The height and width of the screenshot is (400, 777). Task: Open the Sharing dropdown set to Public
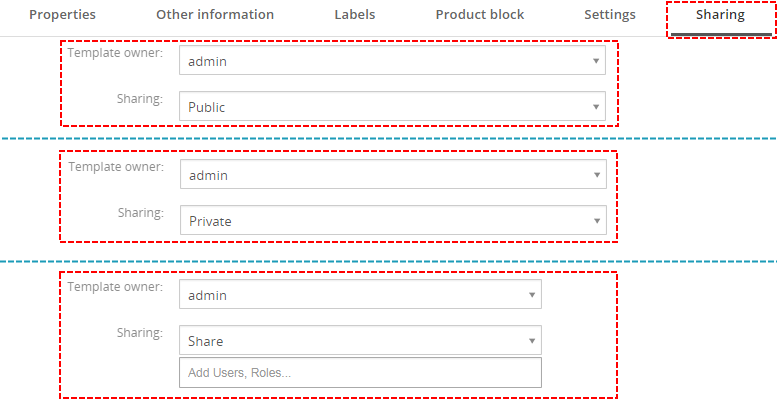[392, 106]
